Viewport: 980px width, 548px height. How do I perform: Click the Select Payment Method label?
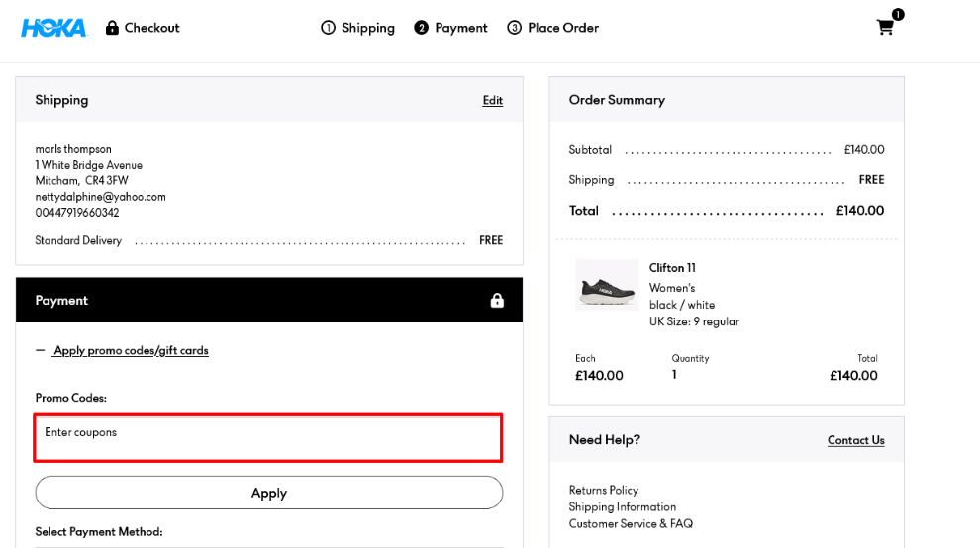point(99,532)
